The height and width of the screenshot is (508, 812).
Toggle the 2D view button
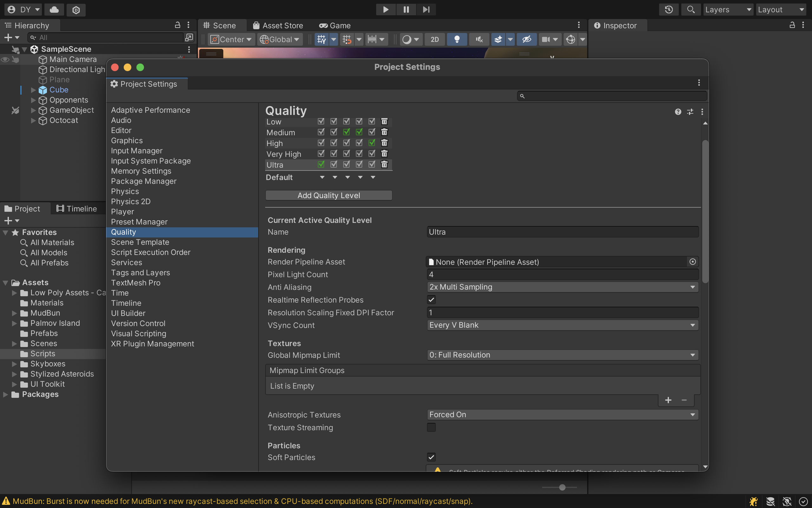click(x=435, y=39)
